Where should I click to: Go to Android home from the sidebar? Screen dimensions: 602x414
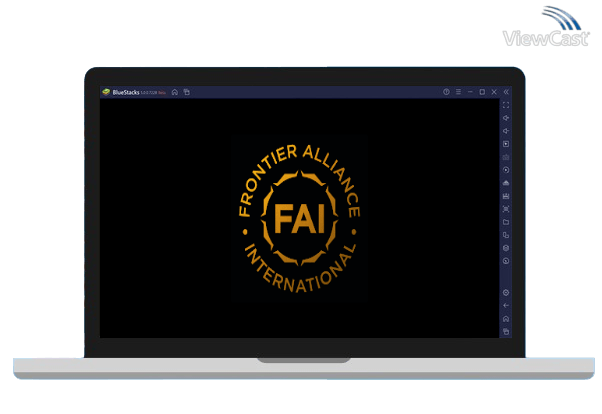point(506,319)
